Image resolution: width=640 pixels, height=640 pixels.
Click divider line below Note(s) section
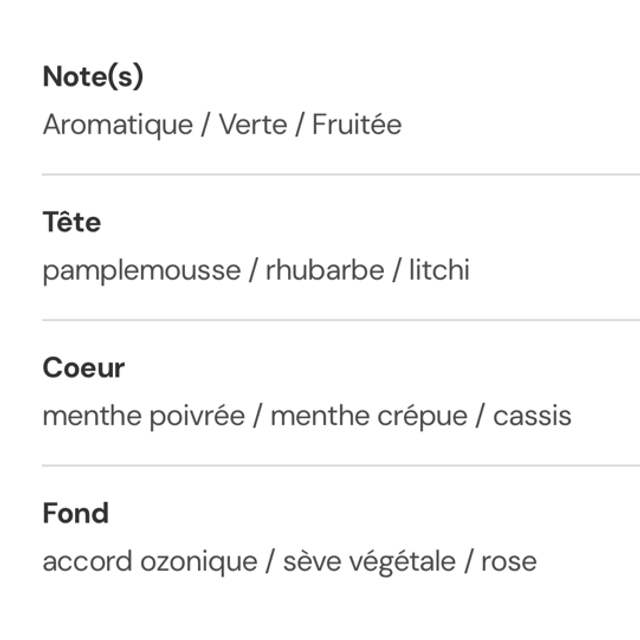point(340,174)
